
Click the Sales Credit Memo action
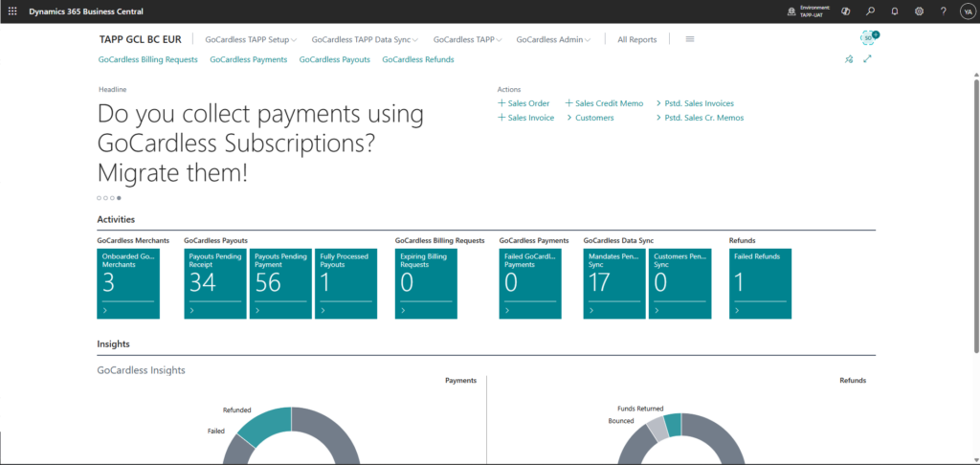pyautogui.click(x=604, y=103)
